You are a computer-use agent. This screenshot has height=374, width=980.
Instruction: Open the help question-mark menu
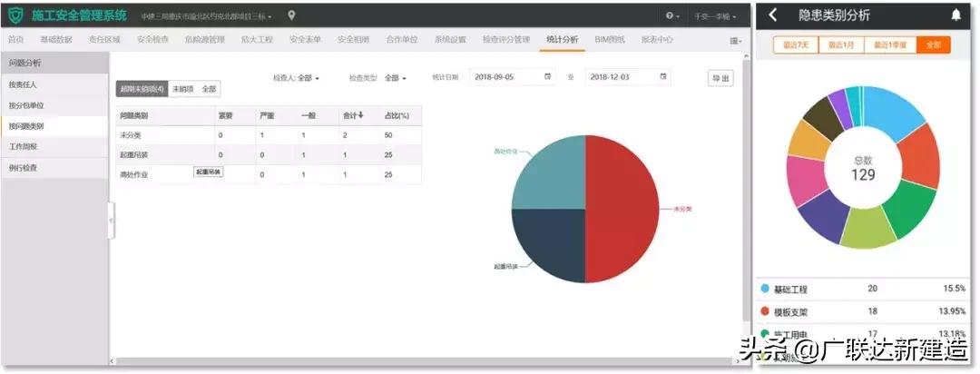(x=672, y=15)
